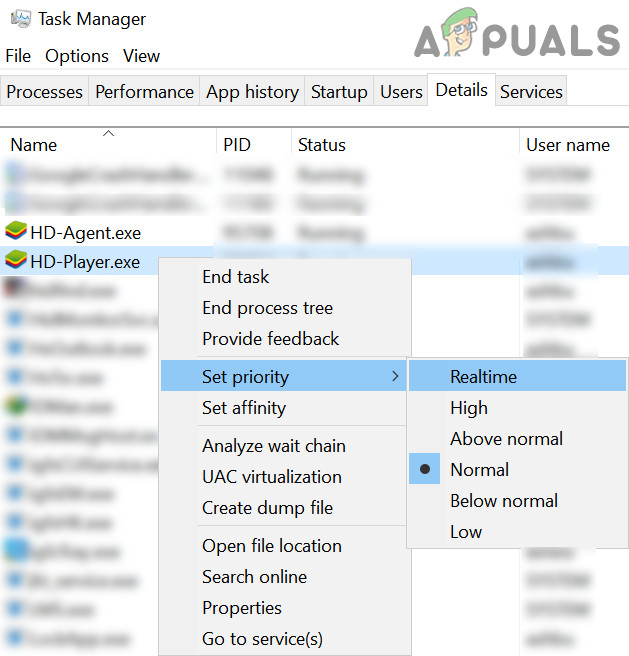The image size is (629, 656).
Task: Switch to the Startup tab
Action: [x=339, y=91]
